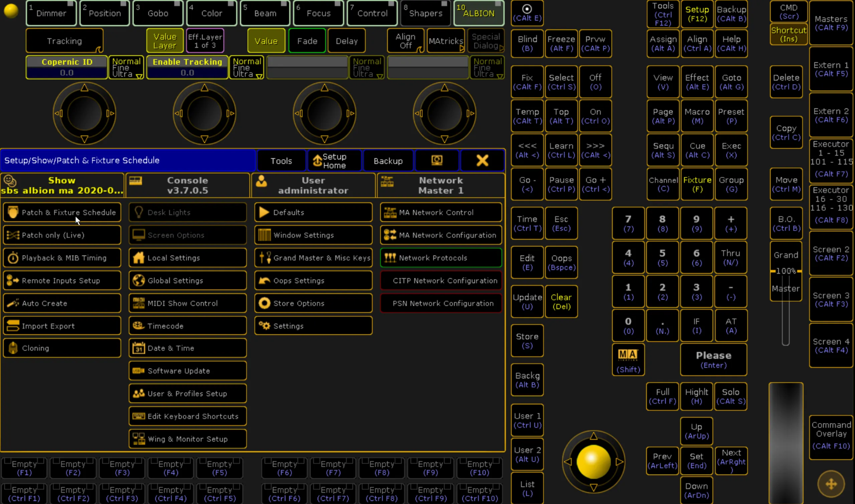Switch to Console v3.7.0.5 tab
This screenshot has height=504, width=855.
coord(188,186)
